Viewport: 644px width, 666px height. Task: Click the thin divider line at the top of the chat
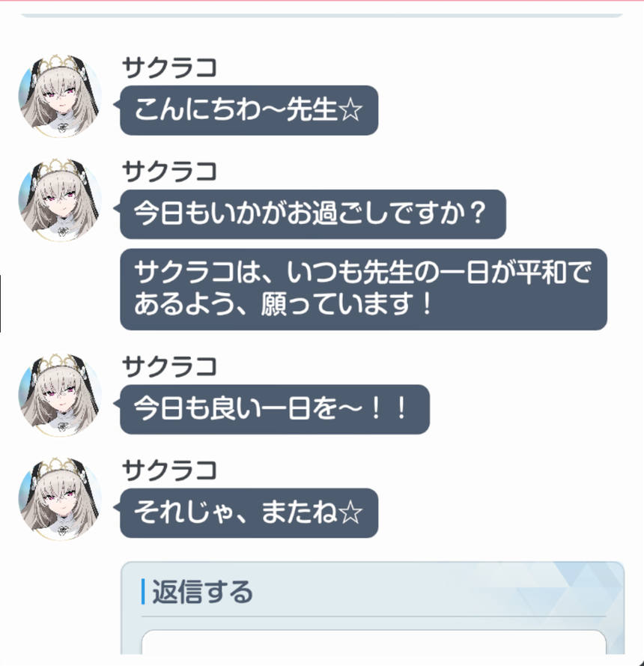point(322,16)
